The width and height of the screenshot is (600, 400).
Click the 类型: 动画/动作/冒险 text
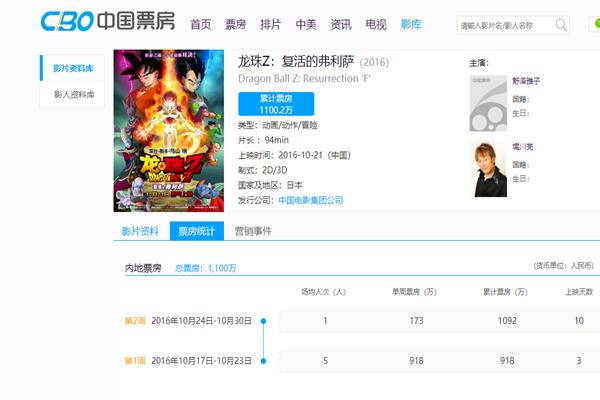tap(277, 125)
